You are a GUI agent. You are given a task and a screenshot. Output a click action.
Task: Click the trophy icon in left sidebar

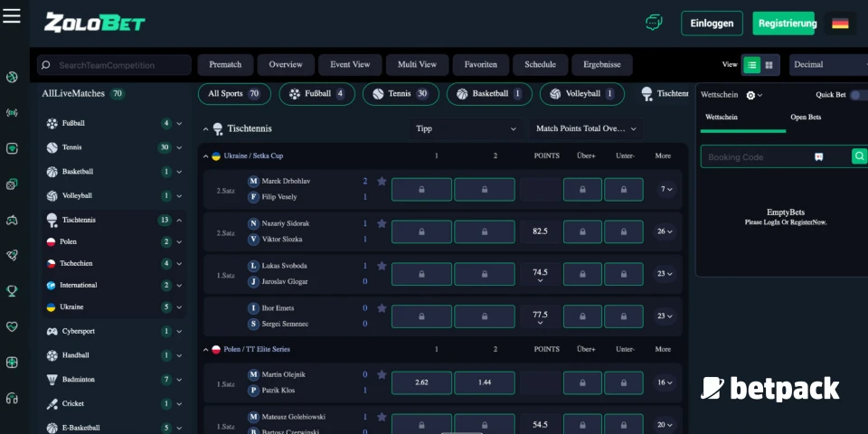(12, 291)
